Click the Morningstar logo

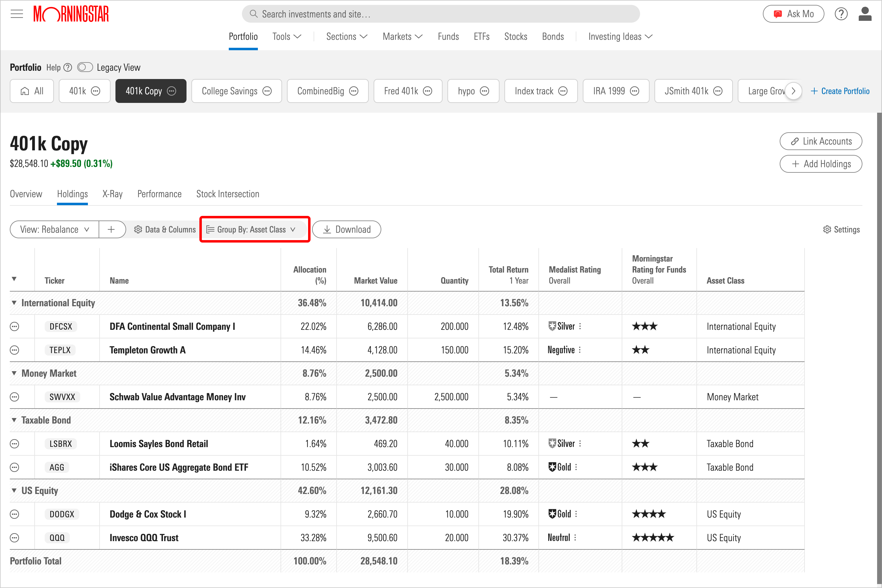click(x=71, y=14)
